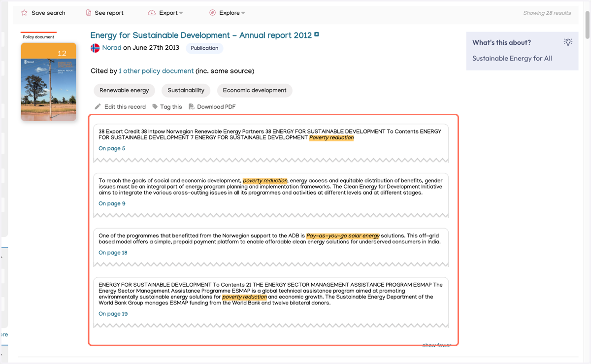
Task: Go to On page 18 link
Action: (113, 253)
